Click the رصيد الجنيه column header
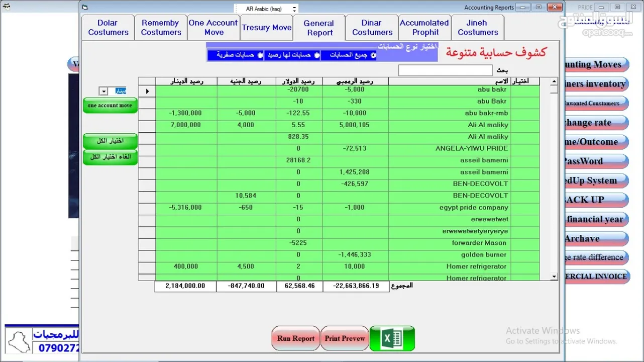 246,81
